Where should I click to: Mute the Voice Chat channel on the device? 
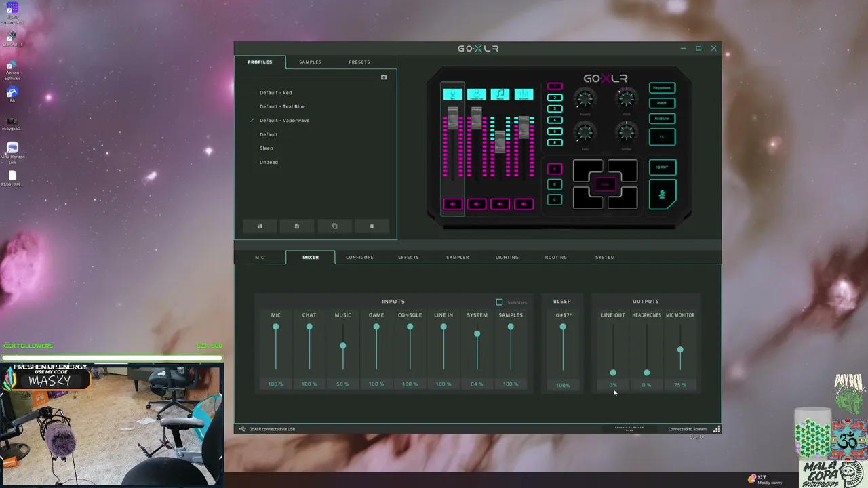click(476, 204)
